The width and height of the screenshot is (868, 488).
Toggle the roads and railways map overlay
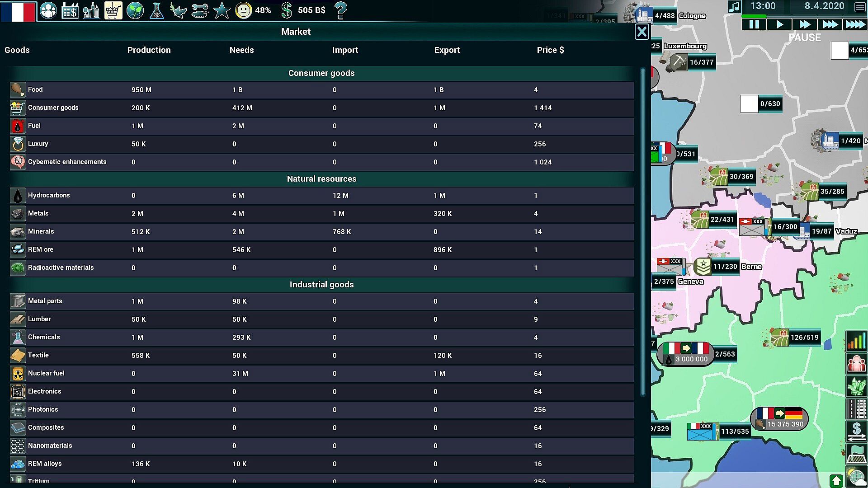pos(856,408)
